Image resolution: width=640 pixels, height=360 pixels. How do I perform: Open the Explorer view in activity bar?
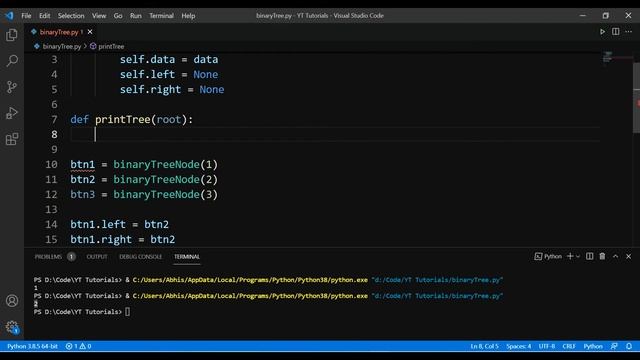pos(12,35)
